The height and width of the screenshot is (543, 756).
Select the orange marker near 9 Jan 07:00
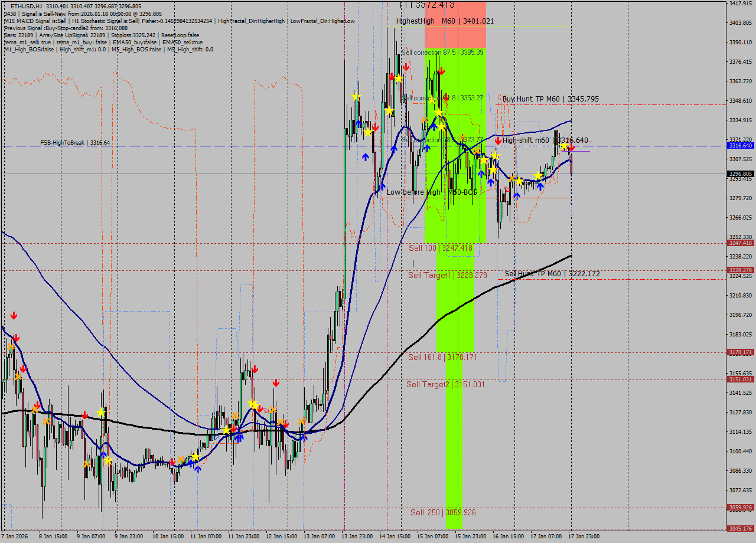(87, 464)
